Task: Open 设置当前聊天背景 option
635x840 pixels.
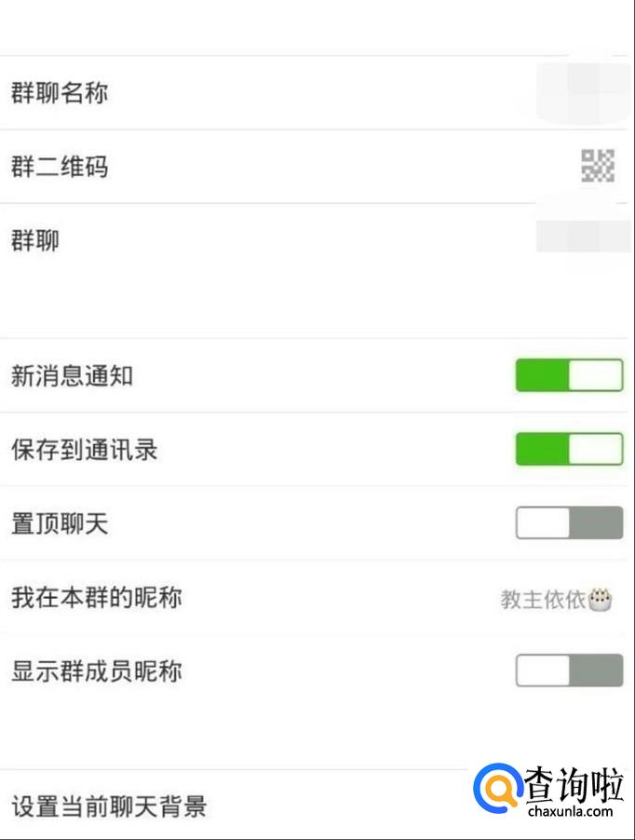Action: [x=233, y=805]
